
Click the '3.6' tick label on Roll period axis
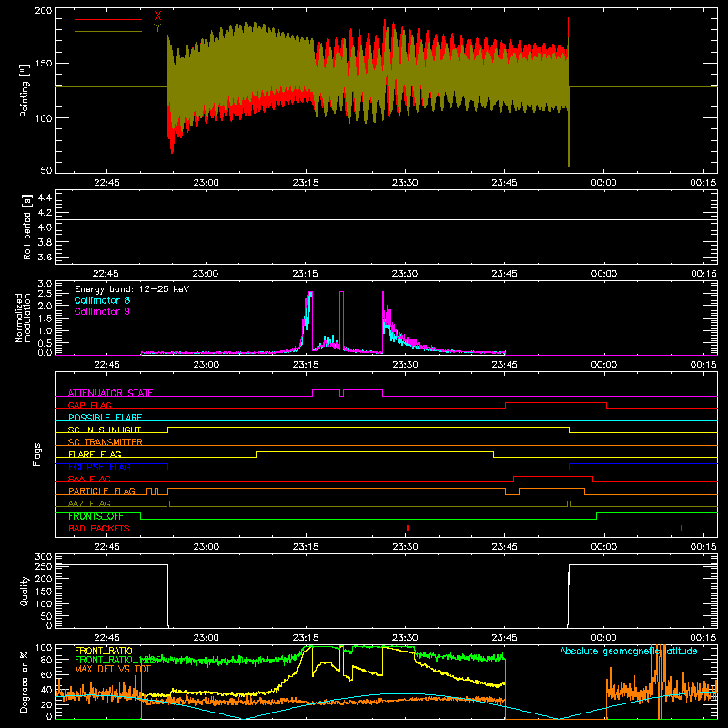click(45, 257)
